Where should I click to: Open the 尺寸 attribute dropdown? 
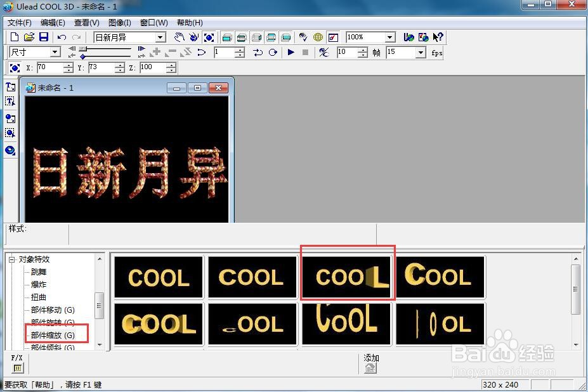55,52
